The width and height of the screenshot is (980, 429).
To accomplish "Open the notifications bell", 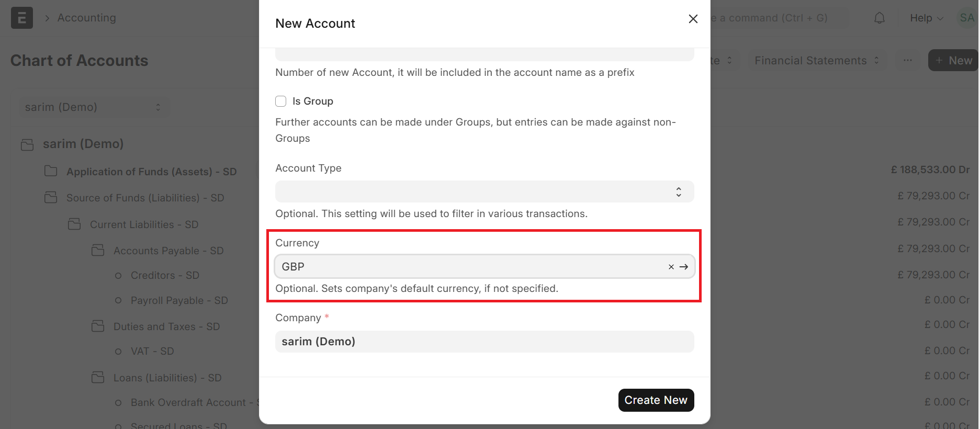I will coord(880,18).
